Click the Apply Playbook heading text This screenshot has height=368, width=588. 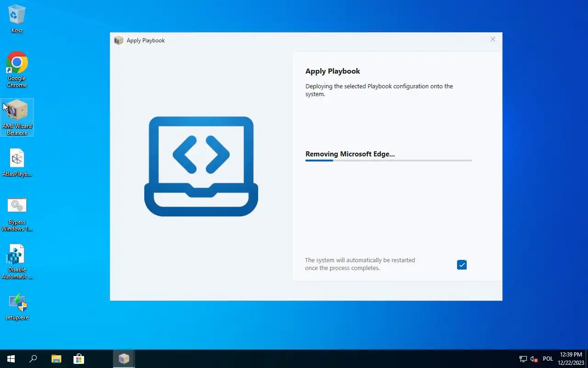pos(333,71)
